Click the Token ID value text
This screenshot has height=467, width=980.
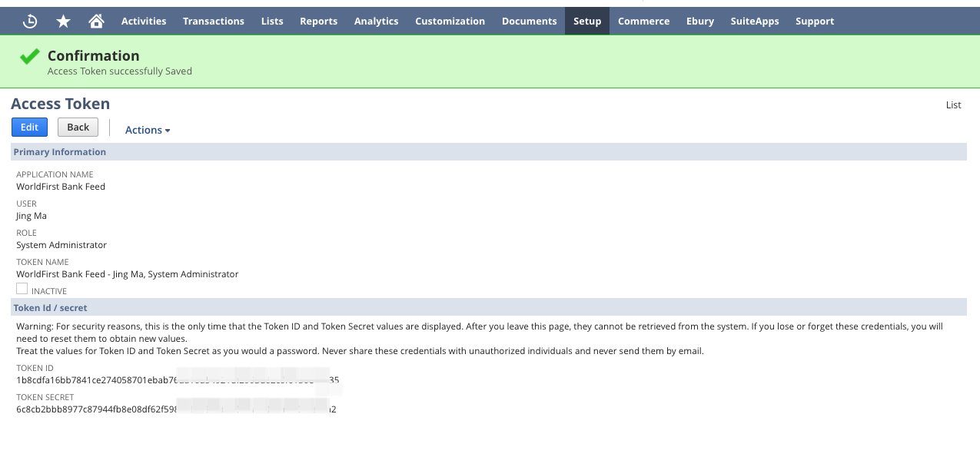(x=96, y=380)
